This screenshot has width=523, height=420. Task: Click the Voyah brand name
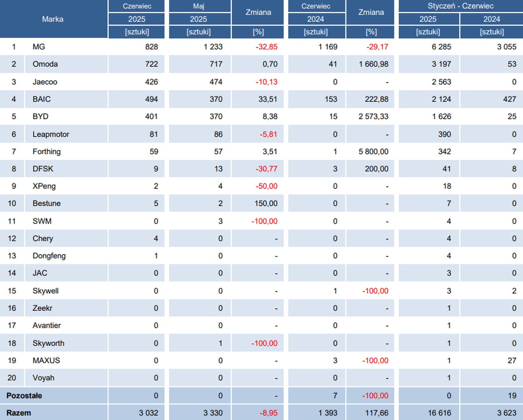click(43, 378)
